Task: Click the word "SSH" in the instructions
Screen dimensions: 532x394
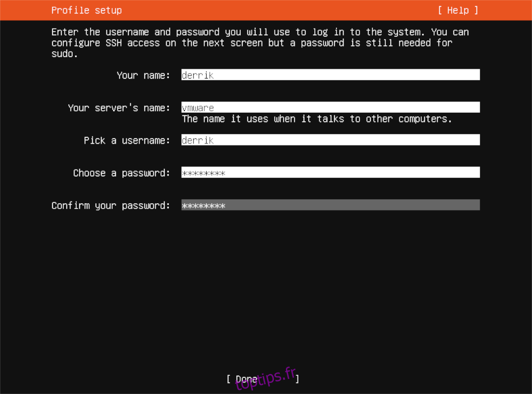Action: (x=113, y=43)
